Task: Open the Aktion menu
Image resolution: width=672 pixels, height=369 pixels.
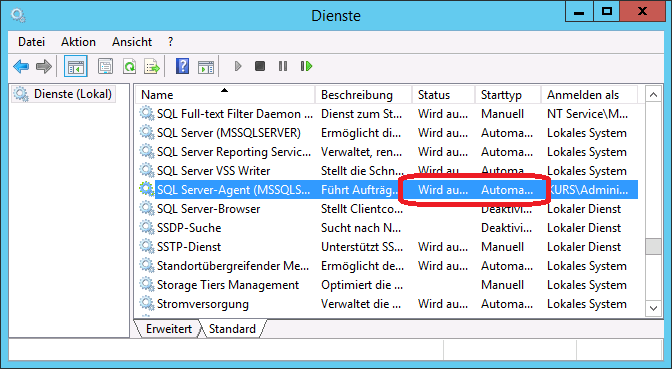Action: pyautogui.click(x=78, y=42)
